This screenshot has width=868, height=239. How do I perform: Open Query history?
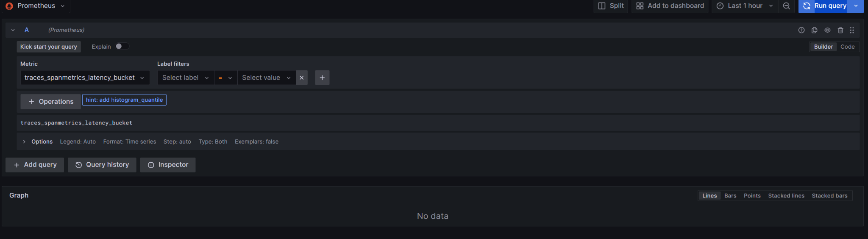pos(102,165)
